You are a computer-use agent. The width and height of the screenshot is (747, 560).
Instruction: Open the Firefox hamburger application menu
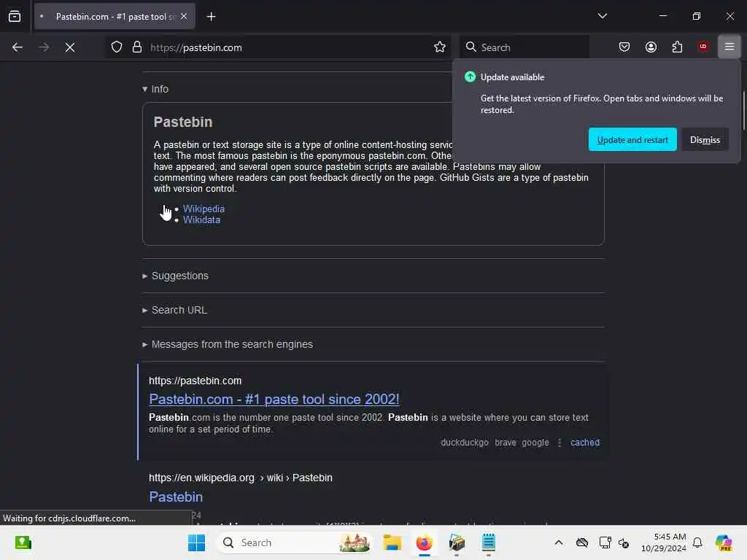tap(729, 47)
